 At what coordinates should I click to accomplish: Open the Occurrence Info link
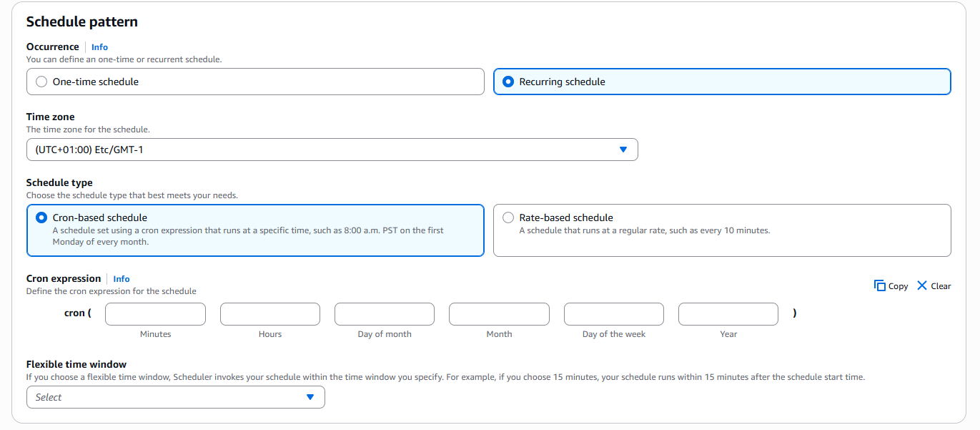pyautogui.click(x=99, y=47)
